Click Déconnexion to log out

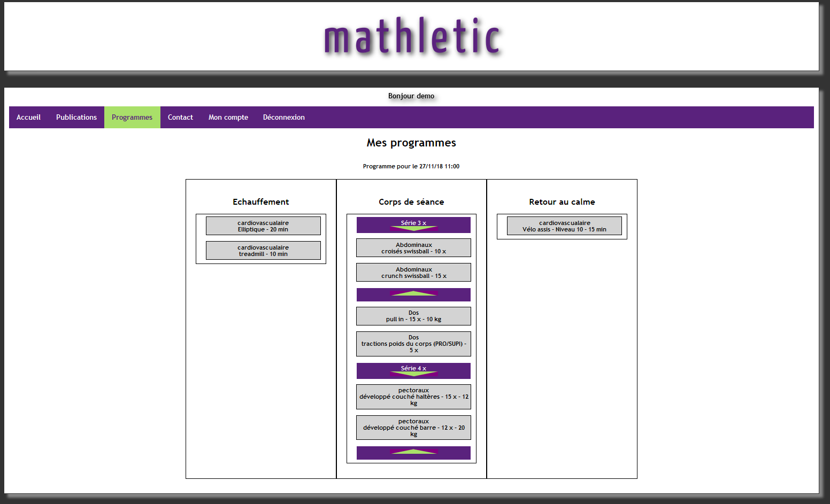[284, 117]
